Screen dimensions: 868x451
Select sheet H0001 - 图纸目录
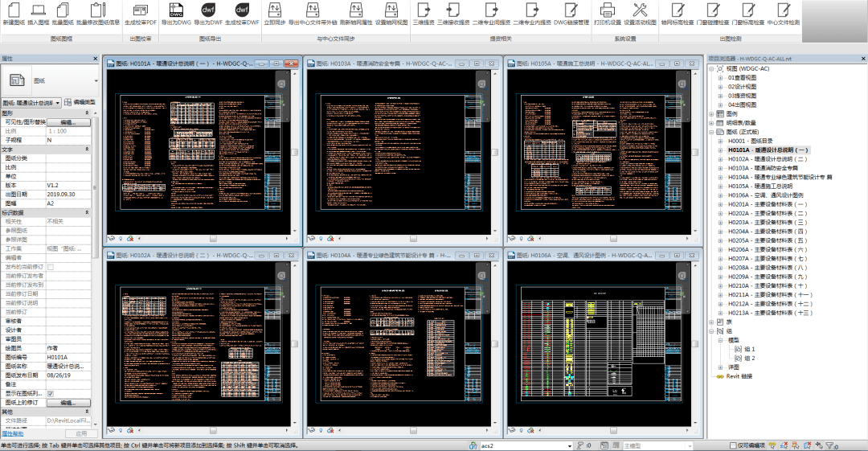[x=750, y=141]
